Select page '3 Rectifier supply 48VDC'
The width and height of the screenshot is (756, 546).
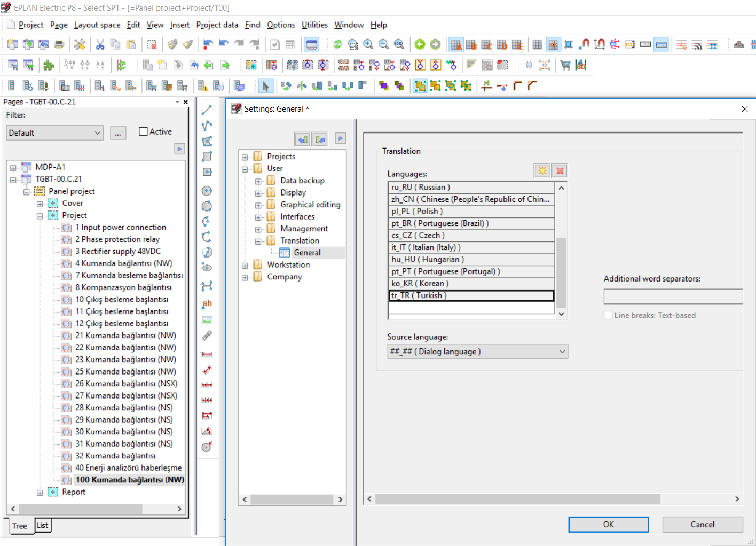click(118, 251)
